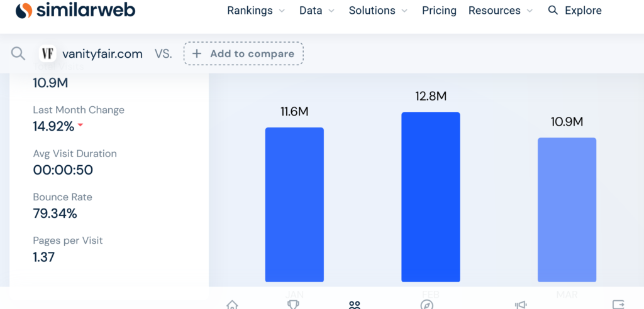Select the January 11.6M bar
Viewport: 644px width, 309px height.
point(294,204)
